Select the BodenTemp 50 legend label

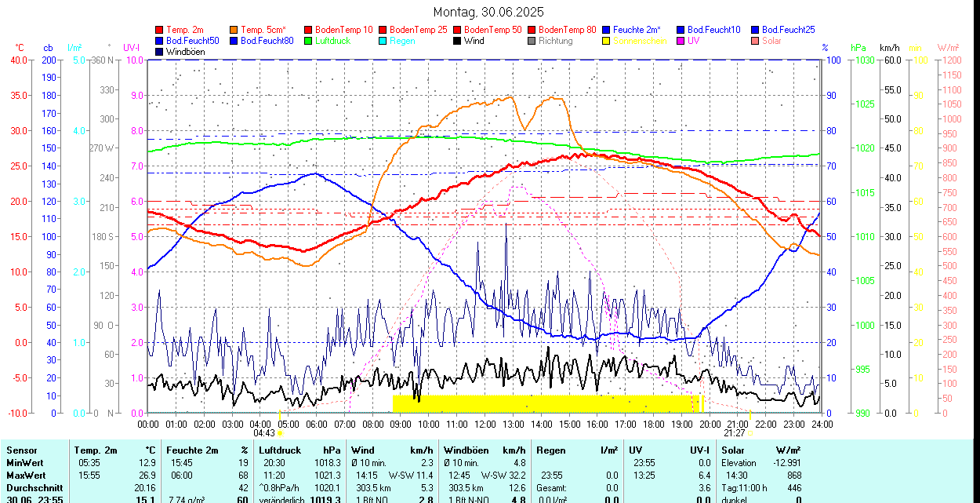click(493, 30)
